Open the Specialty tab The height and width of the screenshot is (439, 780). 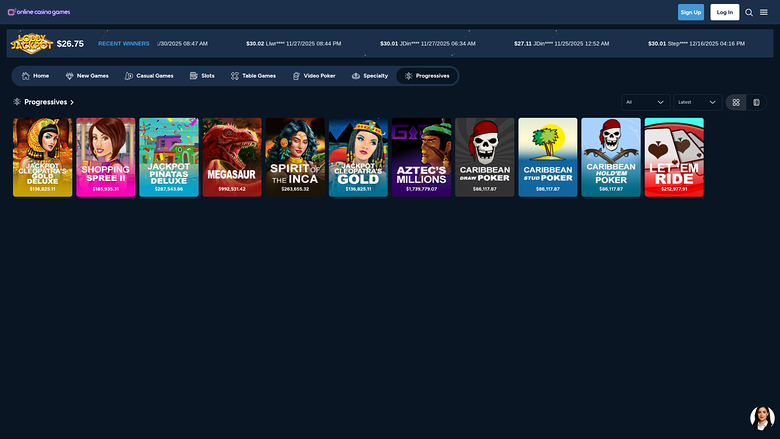pyautogui.click(x=370, y=76)
